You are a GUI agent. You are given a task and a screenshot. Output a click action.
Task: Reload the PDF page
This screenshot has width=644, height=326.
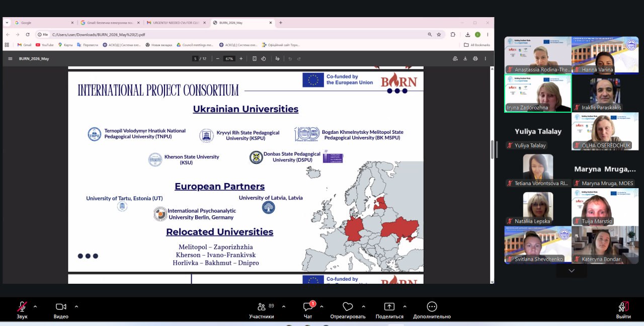[x=28, y=35]
